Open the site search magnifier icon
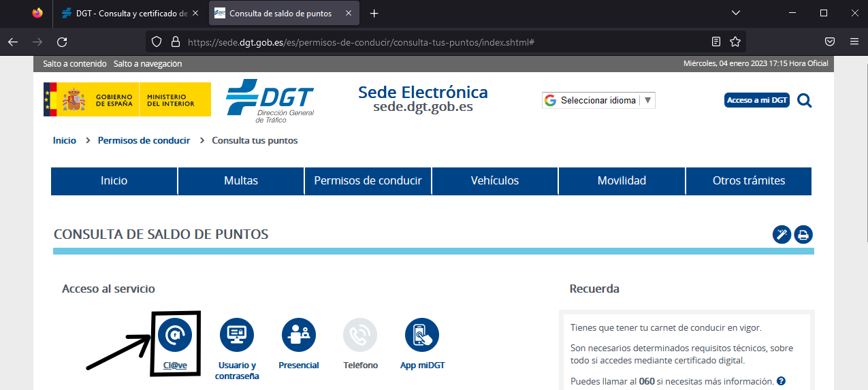 (804, 101)
